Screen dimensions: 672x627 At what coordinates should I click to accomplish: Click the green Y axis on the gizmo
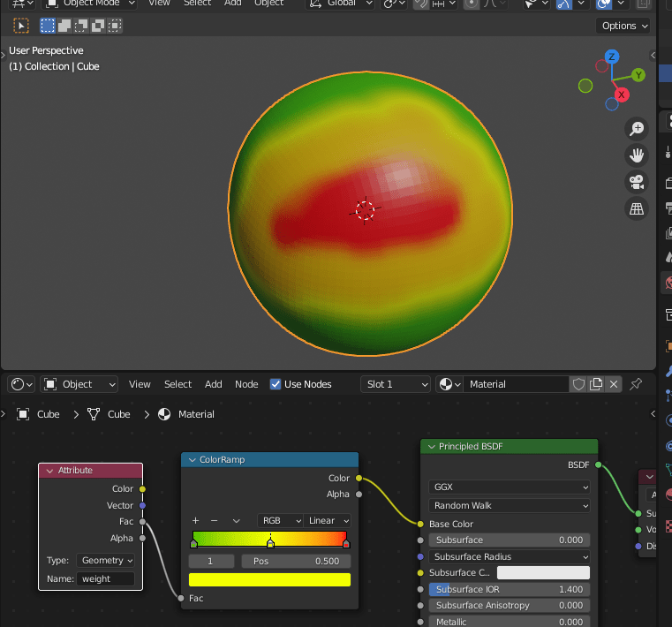[x=638, y=75]
